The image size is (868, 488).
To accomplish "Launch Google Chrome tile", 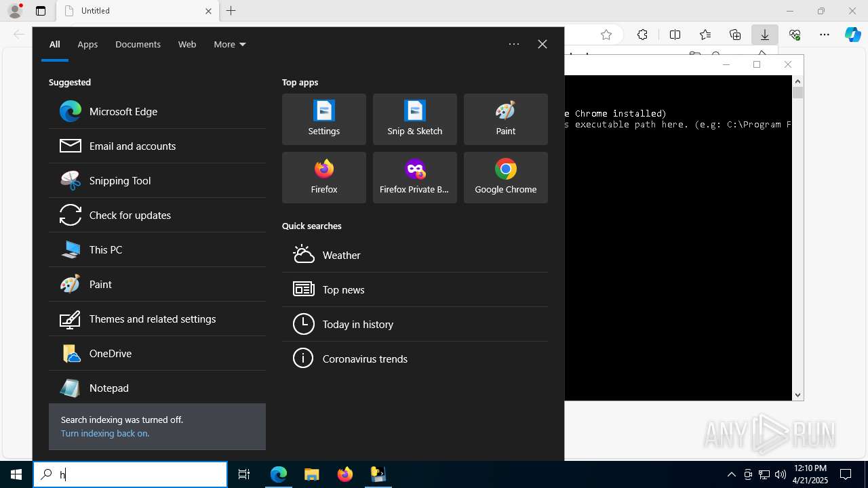I will click(x=506, y=178).
